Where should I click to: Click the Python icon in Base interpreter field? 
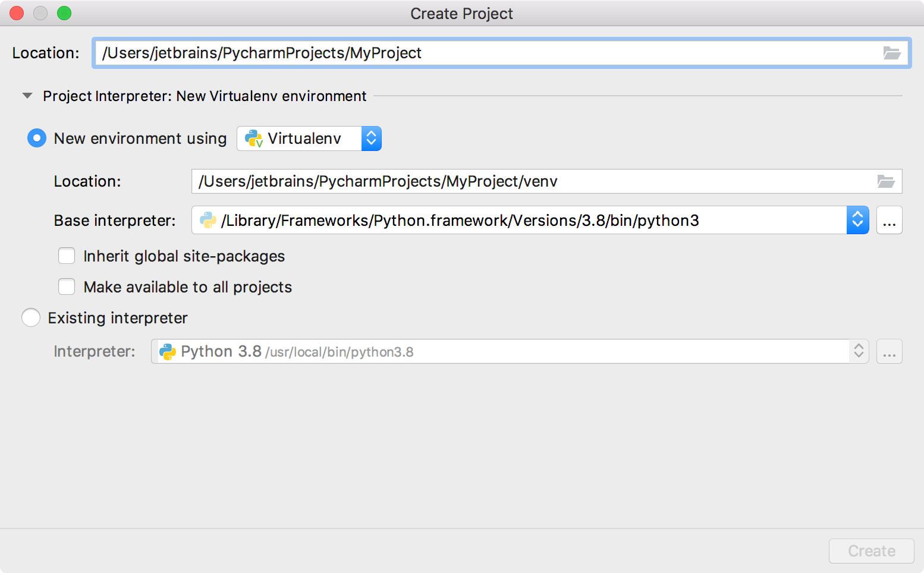pos(208,220)
